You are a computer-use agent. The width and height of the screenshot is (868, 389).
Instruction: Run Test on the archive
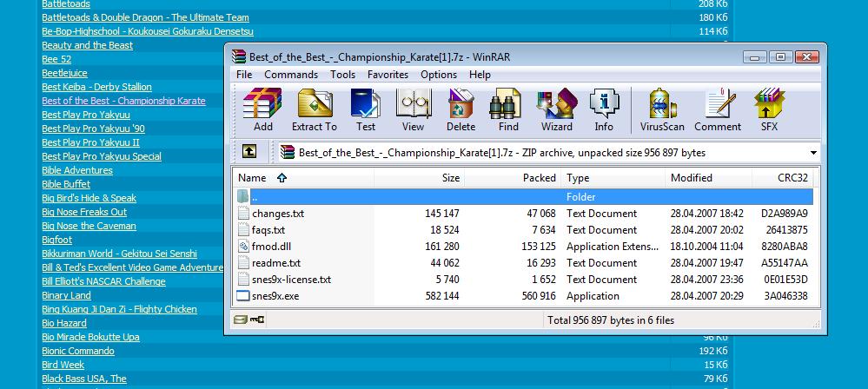pos(366,110)
